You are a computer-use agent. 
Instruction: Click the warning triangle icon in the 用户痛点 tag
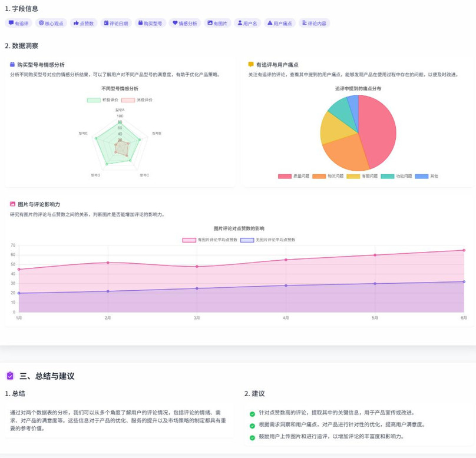pyautogui.click(x=270, y=23)
